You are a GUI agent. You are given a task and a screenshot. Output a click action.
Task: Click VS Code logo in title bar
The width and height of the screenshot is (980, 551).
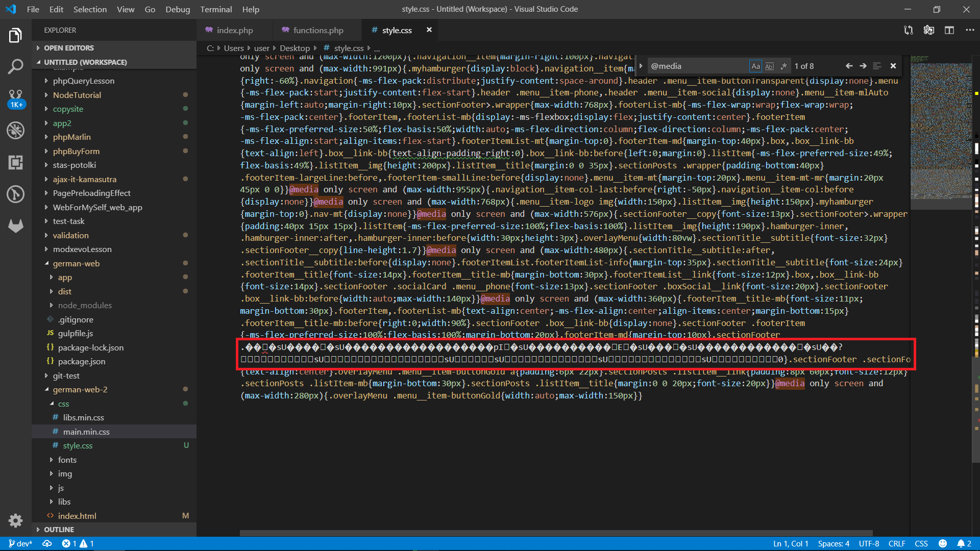(x=11, y=9)
